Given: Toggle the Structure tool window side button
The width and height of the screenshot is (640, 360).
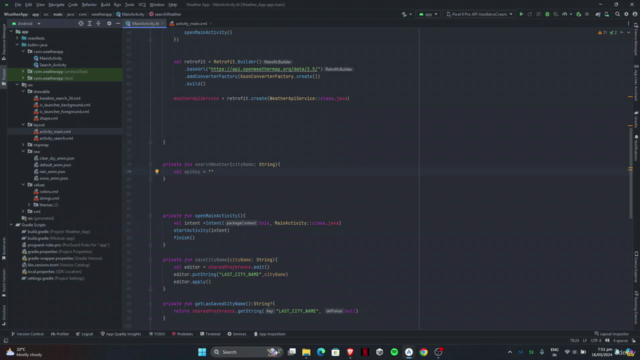Looking at the screenshot, I should click(x=4, y=315).
